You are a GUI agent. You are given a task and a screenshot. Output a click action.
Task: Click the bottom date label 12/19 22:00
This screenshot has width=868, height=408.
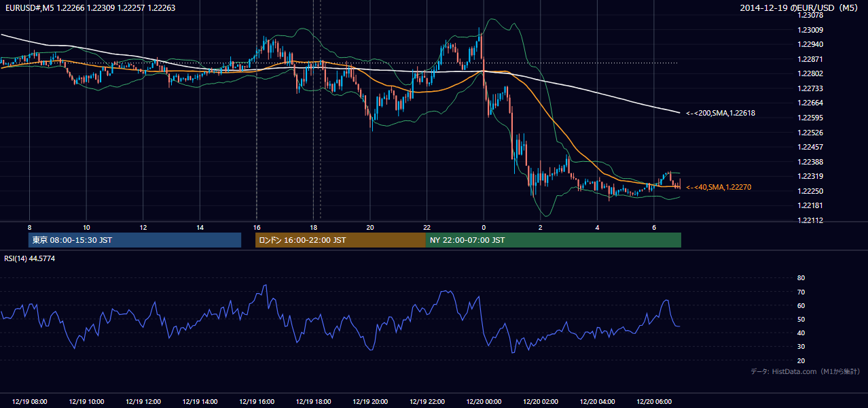pyautogui.click(x=427, y=402)
